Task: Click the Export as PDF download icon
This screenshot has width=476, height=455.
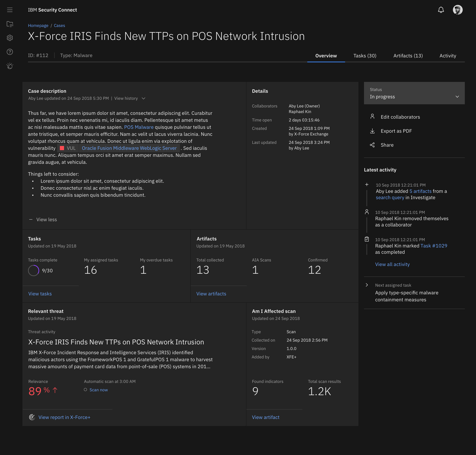Action: click(x=372, y=131)
